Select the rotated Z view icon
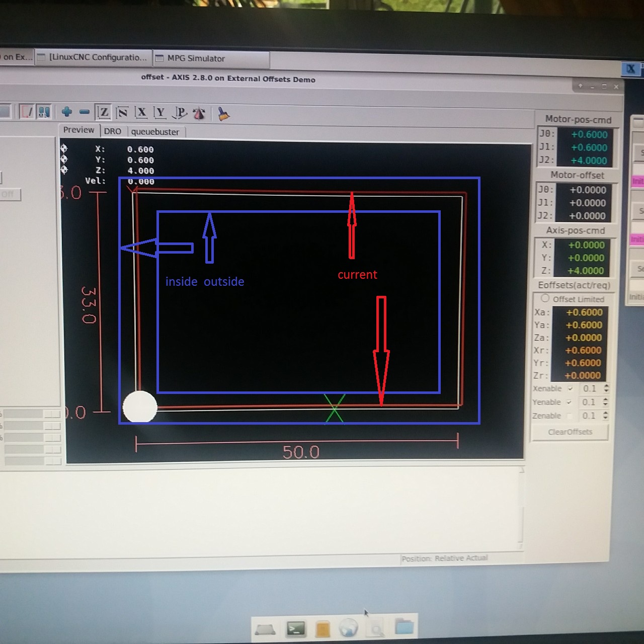This screenshot has width=644, height=644. coord(122,112)
